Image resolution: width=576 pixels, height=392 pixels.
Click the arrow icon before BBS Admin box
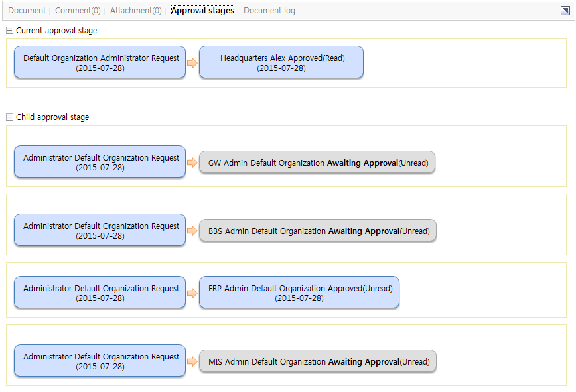point(192,231)
